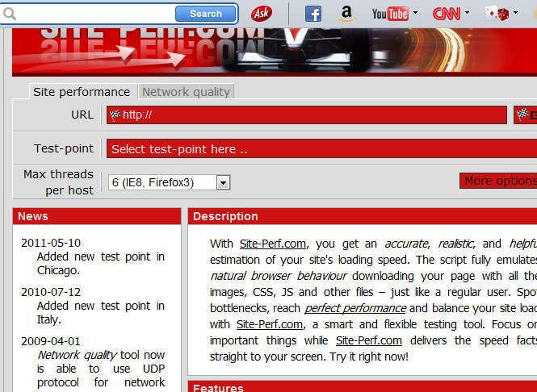
Task: Click the 'Max threads per host' label
Action: click(x=58, y=182)
